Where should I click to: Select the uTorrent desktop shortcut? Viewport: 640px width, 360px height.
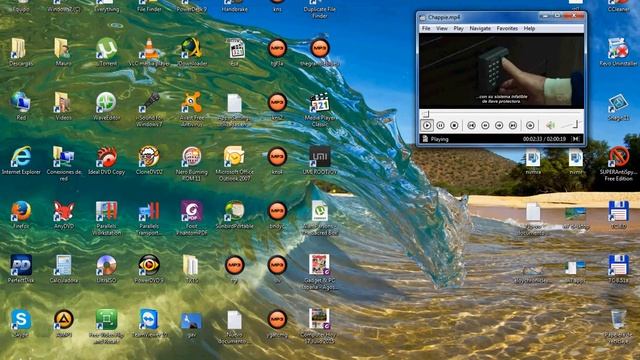(x=106, y=52)
